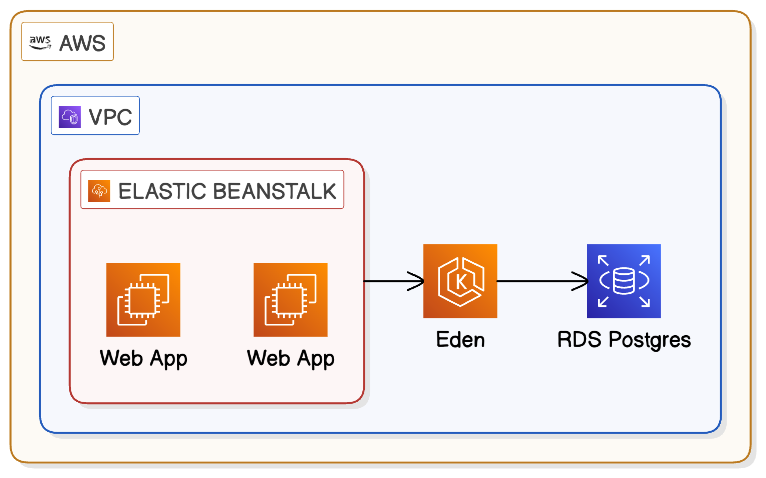Select the VPC text label
Viewport: 766px width, 478px height.
110,118
